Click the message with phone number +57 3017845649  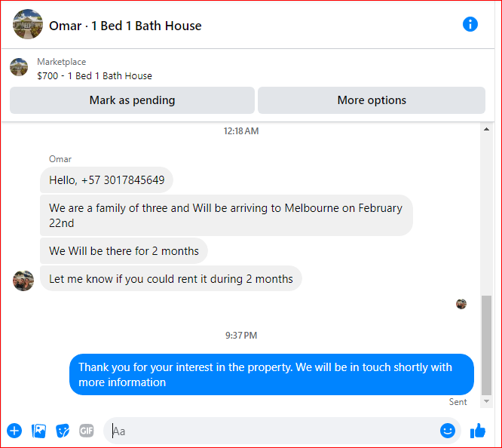pos(106,180)
